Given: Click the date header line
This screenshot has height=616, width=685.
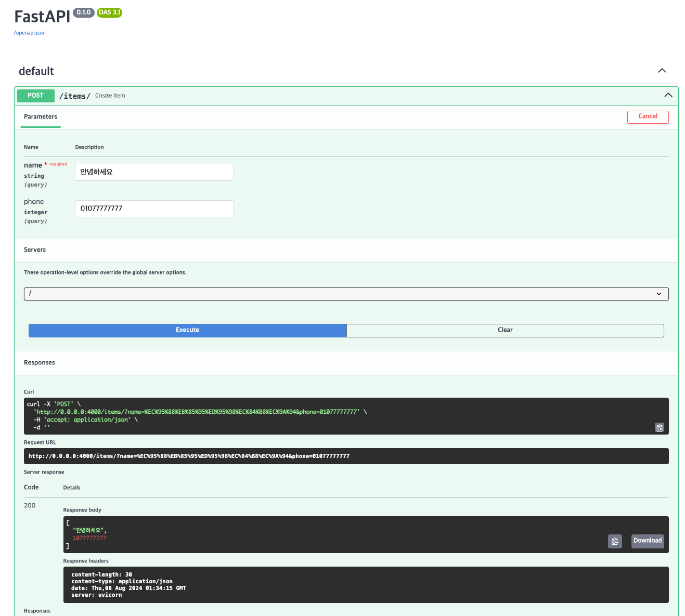Looking at the screenshot, I should (128, 588).
